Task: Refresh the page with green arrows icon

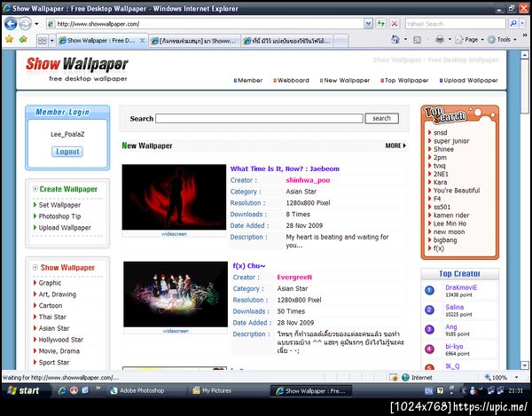Action: click(381, 24)
